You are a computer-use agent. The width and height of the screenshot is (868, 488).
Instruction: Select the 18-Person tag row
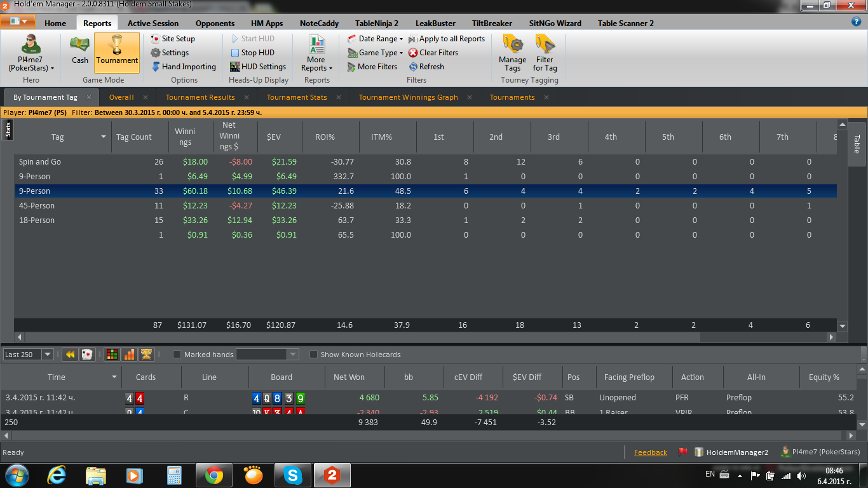pyautogui.click(x=426, y=220)
